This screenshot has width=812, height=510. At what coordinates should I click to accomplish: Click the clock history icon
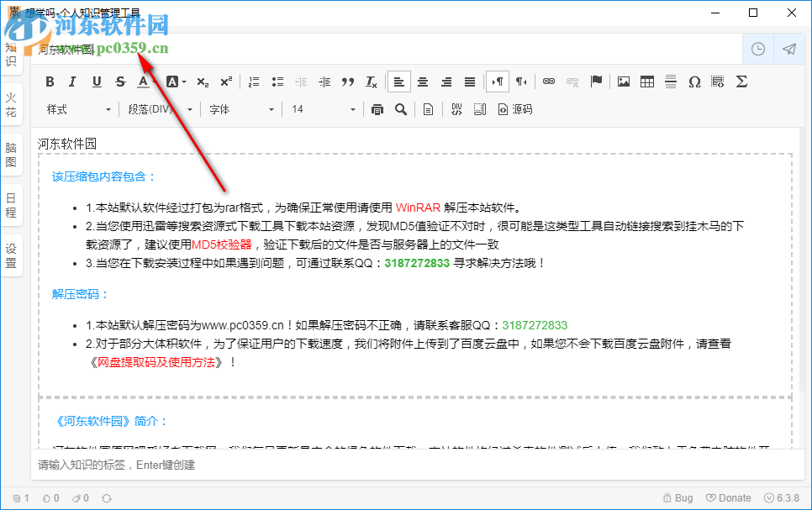(757, 49)
